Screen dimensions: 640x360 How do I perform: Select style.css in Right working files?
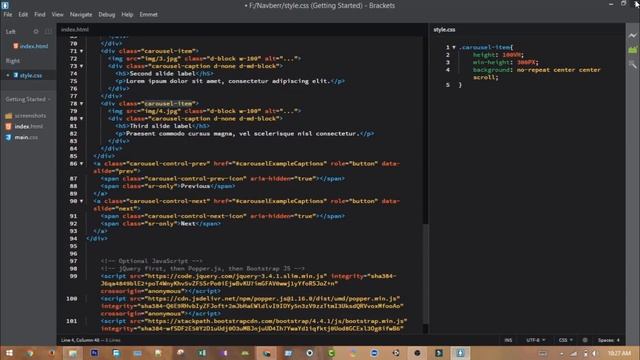tap(31, 75)
